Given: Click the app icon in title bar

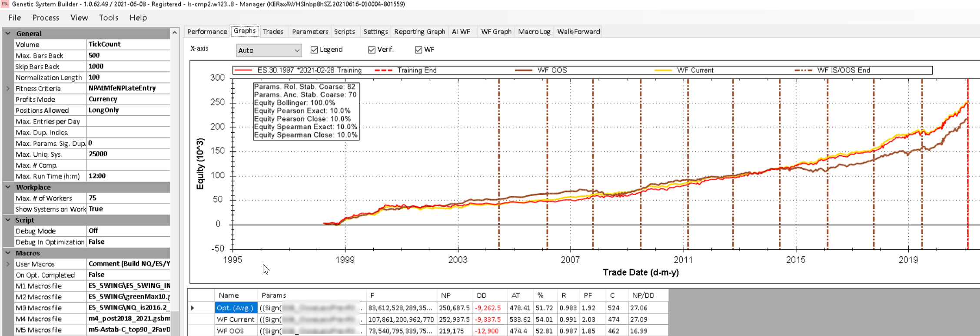Looking at the screenshot, I should 5,4.
